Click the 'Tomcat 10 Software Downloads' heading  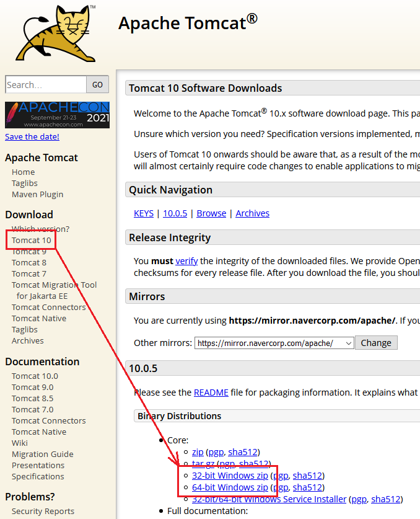point(206,88)
